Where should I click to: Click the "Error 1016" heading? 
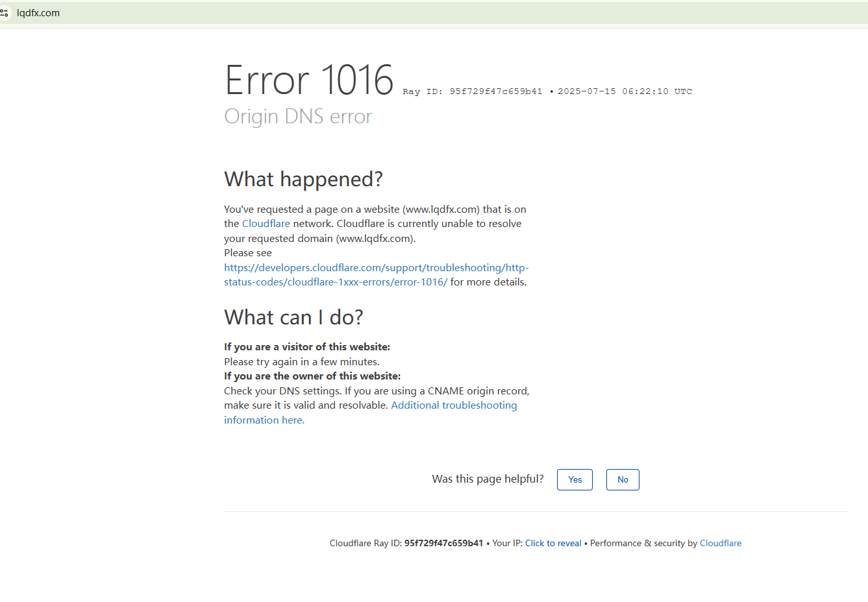pyautogui.click(x=309, y=80)
